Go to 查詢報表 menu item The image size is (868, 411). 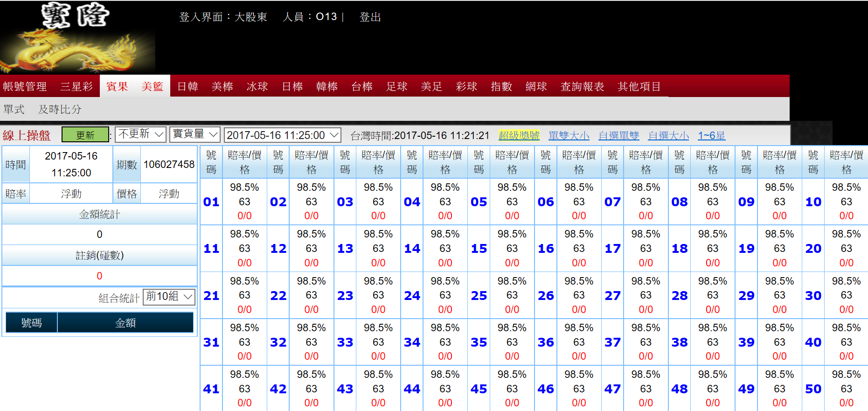pyautogui.click(x=582, y=86)
